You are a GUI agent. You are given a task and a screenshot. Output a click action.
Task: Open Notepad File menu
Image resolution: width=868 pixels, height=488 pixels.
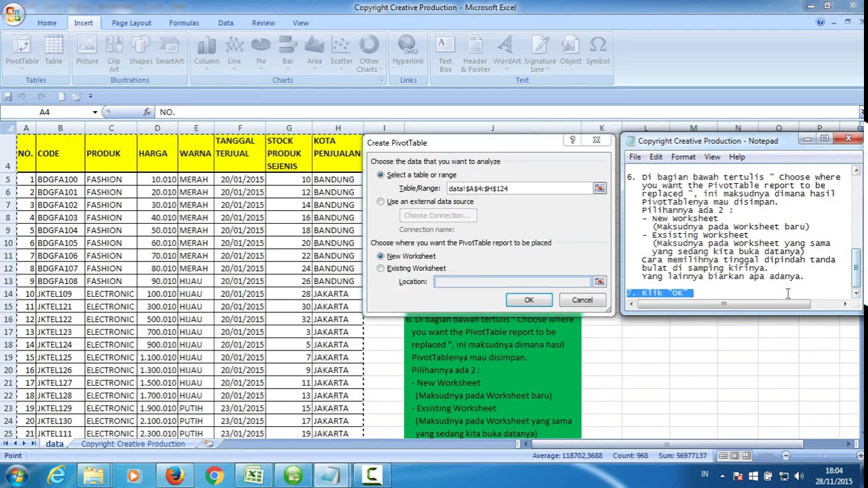(x=635, y=157)
